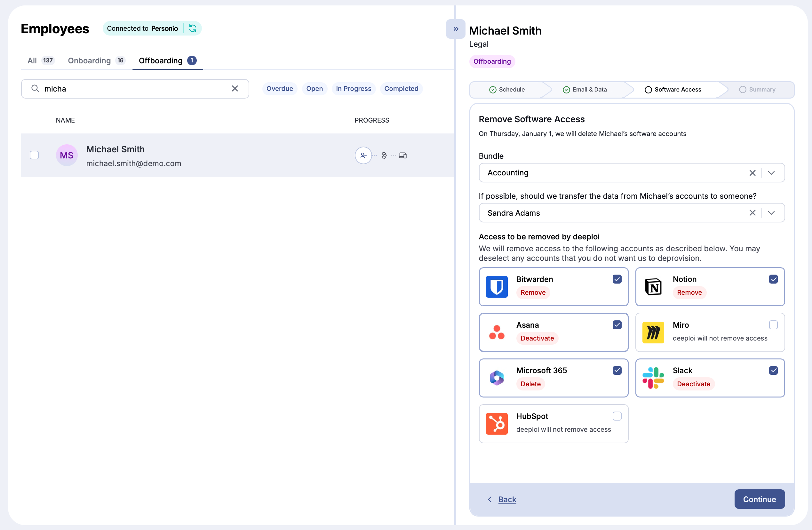Image resolution: width=812 pixels, height=530 pixels.
Task: Collapse the Michael Smith detail panel
Action: 455,29
